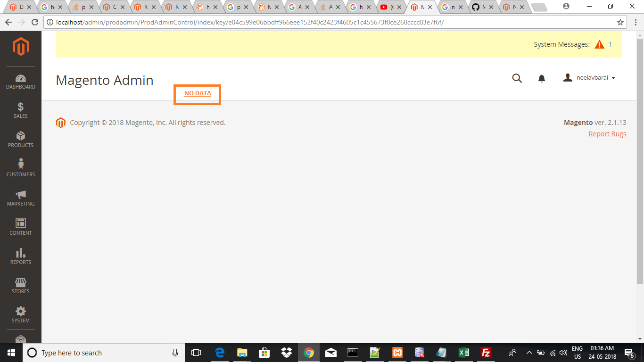
Task: Open the Stores sidebar menu
Action: pyautogui.click(x=21, y=286)
